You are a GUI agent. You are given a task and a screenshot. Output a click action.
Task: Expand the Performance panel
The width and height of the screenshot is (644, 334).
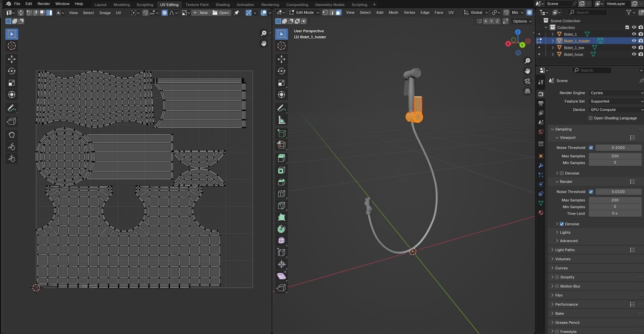coord(566,304)
